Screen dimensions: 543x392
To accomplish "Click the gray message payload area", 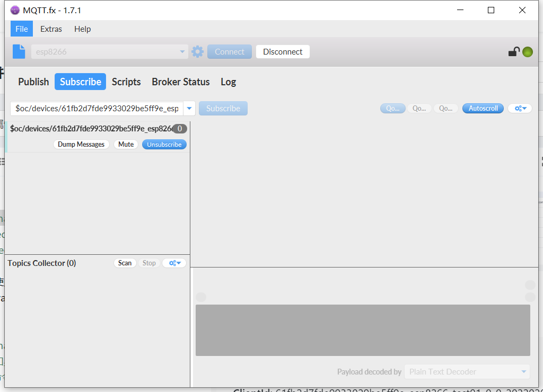I will [x=363, y=330].
